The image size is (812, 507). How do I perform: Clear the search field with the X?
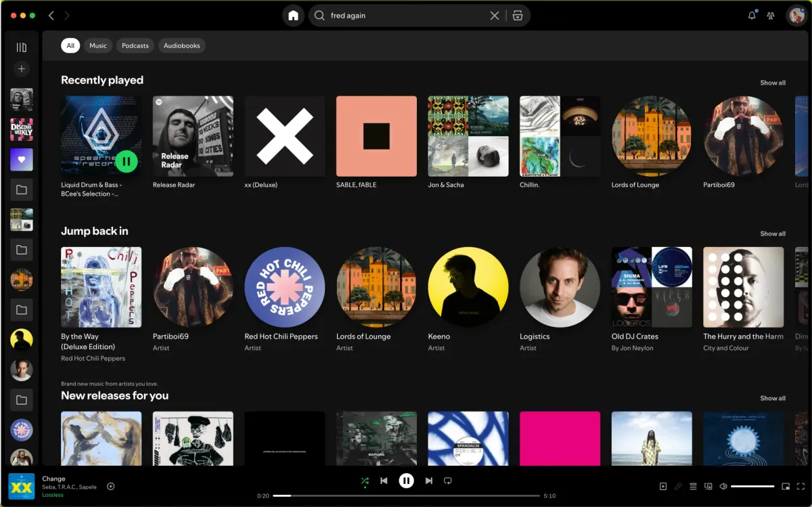coord(495,15)
